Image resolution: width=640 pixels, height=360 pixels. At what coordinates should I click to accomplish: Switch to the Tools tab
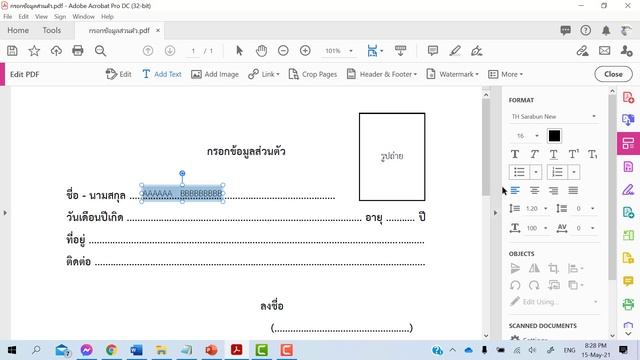point(51,30)
